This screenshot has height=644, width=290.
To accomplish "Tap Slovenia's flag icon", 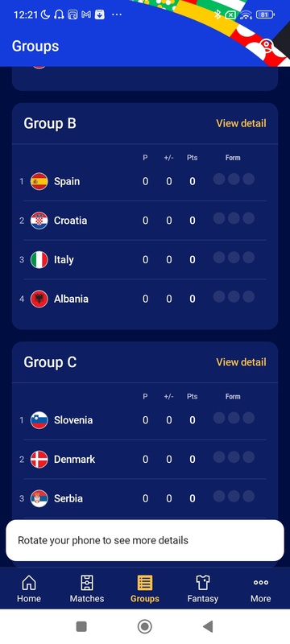I will tap(39, 420).
